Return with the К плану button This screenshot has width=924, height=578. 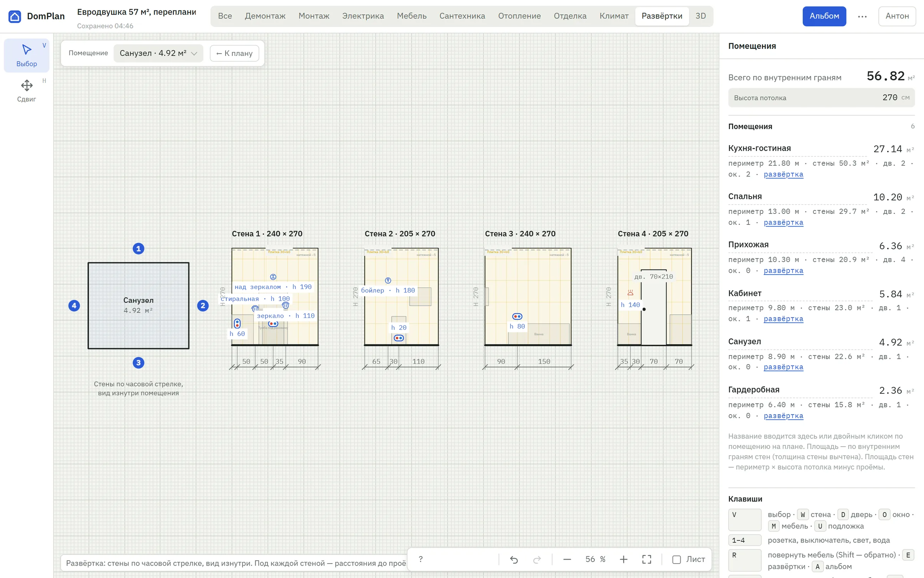click(x=234, y=53)
